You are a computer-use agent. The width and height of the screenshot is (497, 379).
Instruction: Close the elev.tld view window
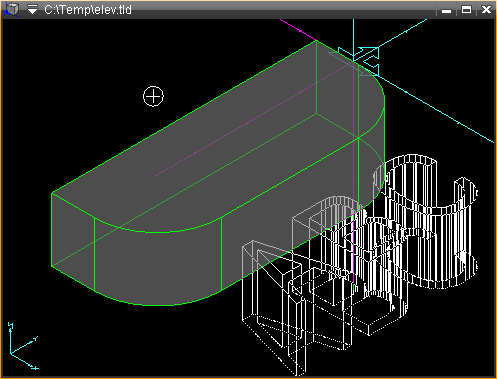tap(486, 10)
